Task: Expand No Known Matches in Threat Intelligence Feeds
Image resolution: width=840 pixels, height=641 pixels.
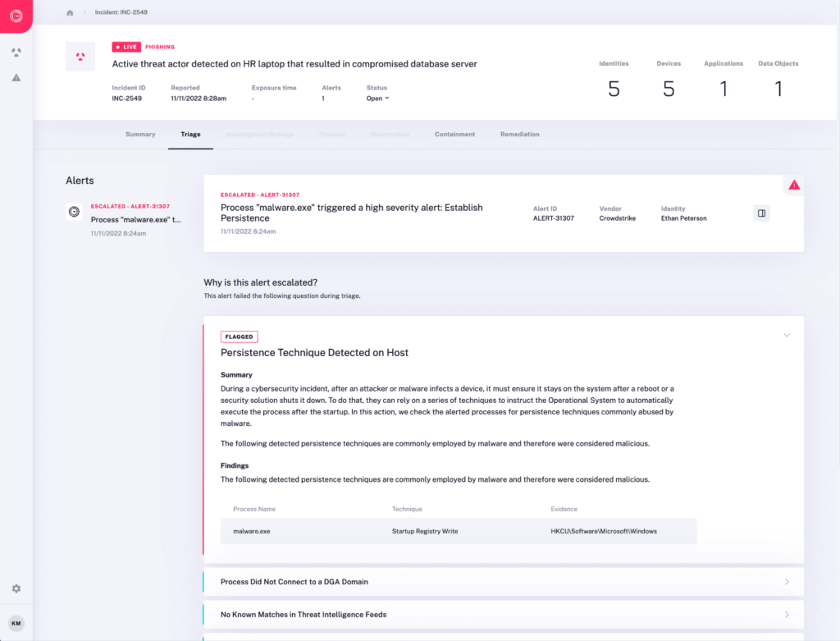Action: point(786,614)
